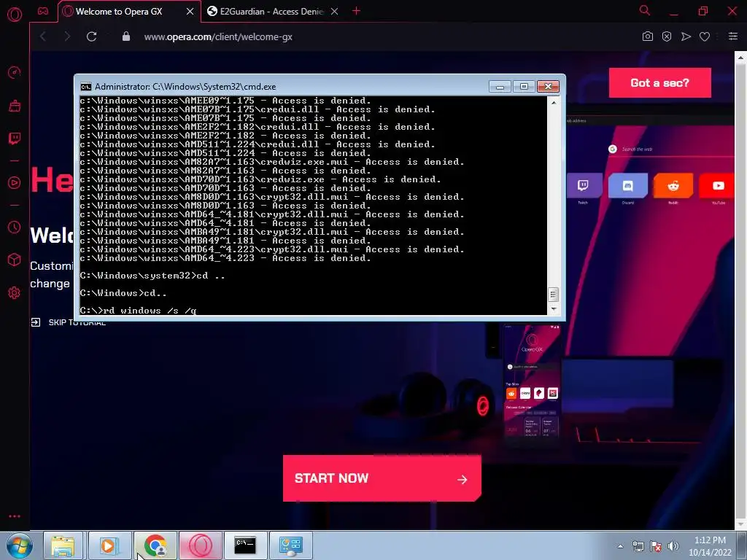Open GX Cleaner icon in sidebar
Image resolution: width=747 pixels, height=560 pixels.
(x=15, y=106)
